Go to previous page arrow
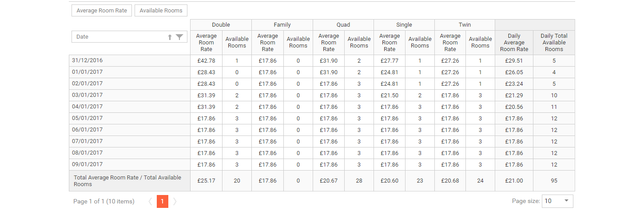The height and width of the screenshot is (211, 644). [150, 202]
